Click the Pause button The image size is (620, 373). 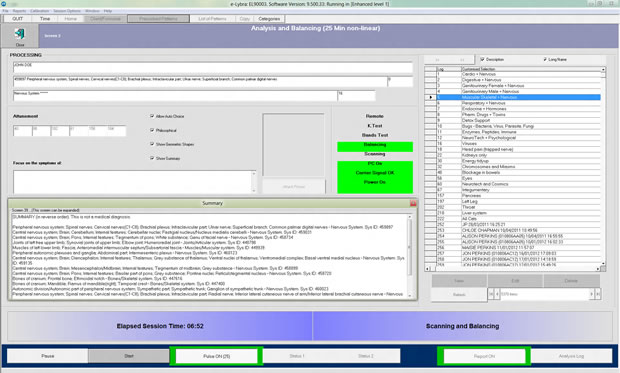point(47,356)
